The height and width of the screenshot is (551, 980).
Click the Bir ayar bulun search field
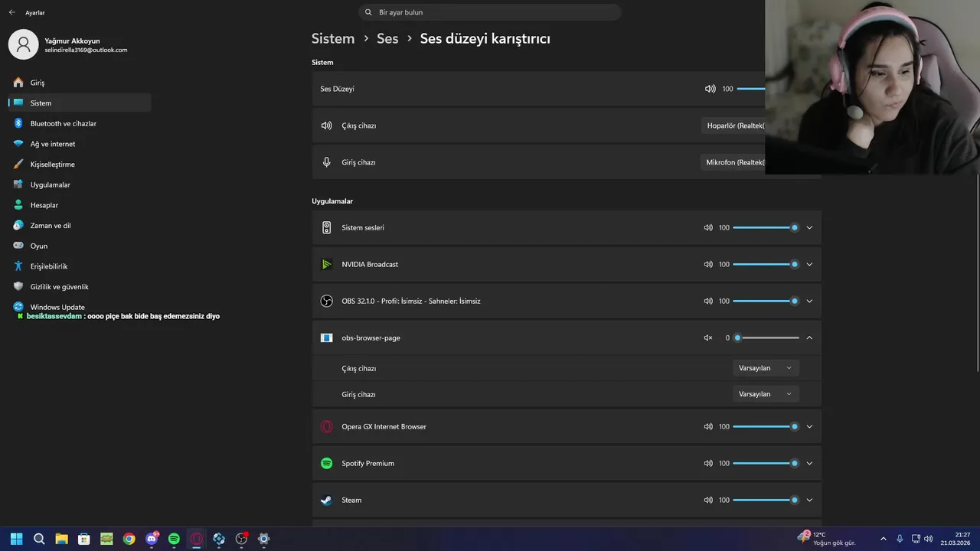pyautogui.click(x=490, y=12)
